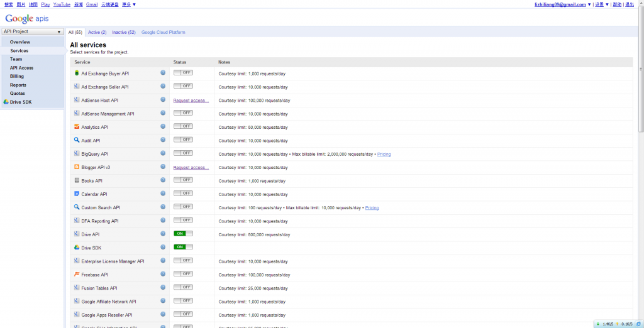This screenshot has height=328, width=644.
Task: Switch to the All (55) tab
Action: click(x=75, y=33)
